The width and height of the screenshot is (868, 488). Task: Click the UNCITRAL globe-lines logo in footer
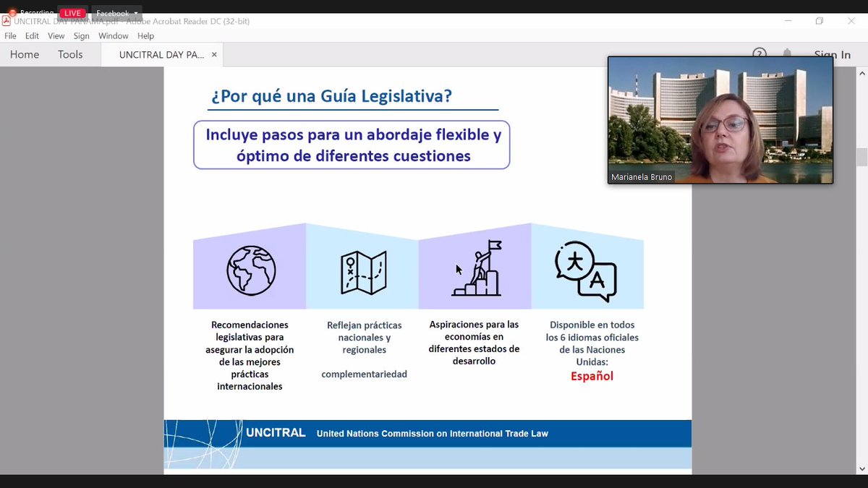coord(203,444)
